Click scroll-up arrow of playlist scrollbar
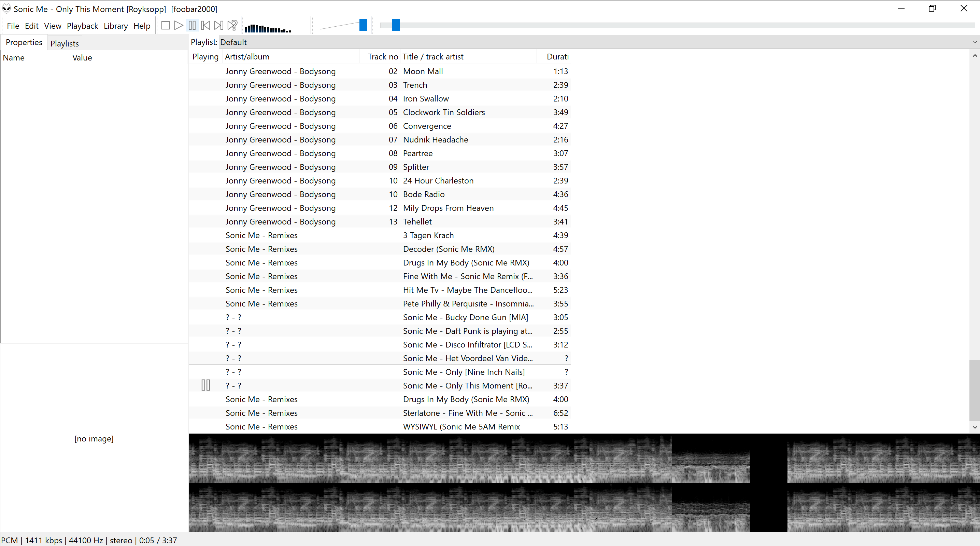Image resolution: width=980 pixels, height=546 pixels. pyautogui.click(x=975, y=56)
